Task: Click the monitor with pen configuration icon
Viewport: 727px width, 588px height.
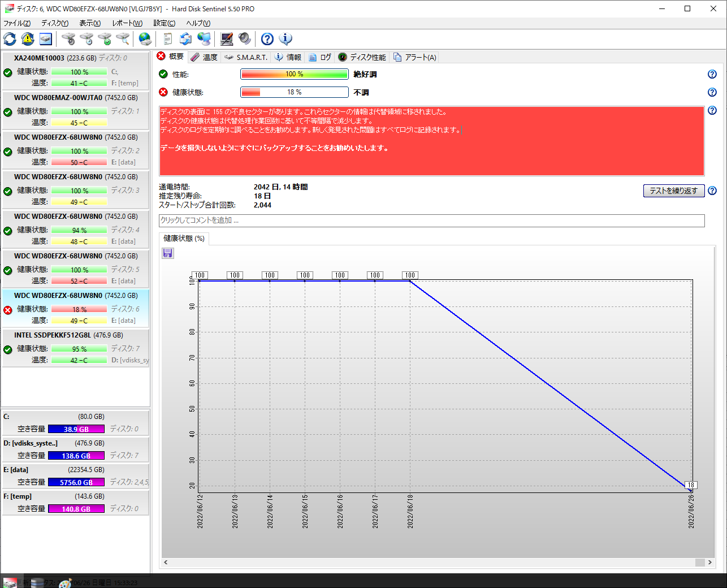Action: 227,39
